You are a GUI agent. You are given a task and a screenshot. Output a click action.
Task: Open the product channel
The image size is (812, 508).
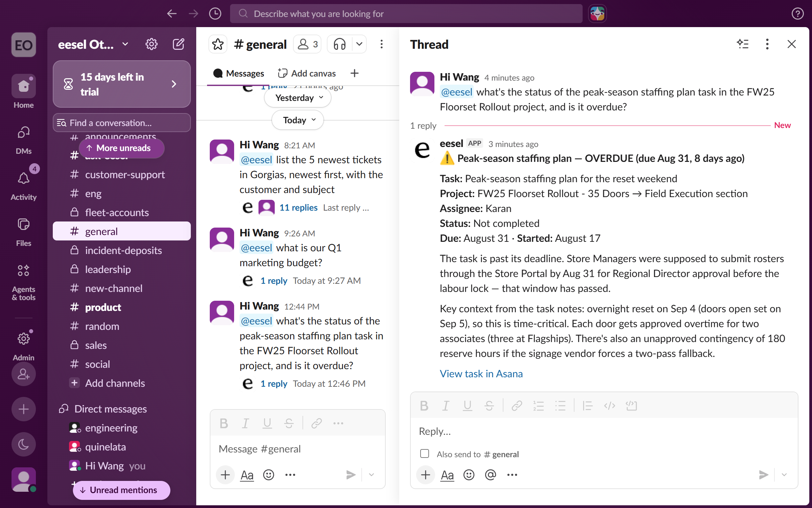(x=122, y=308)
